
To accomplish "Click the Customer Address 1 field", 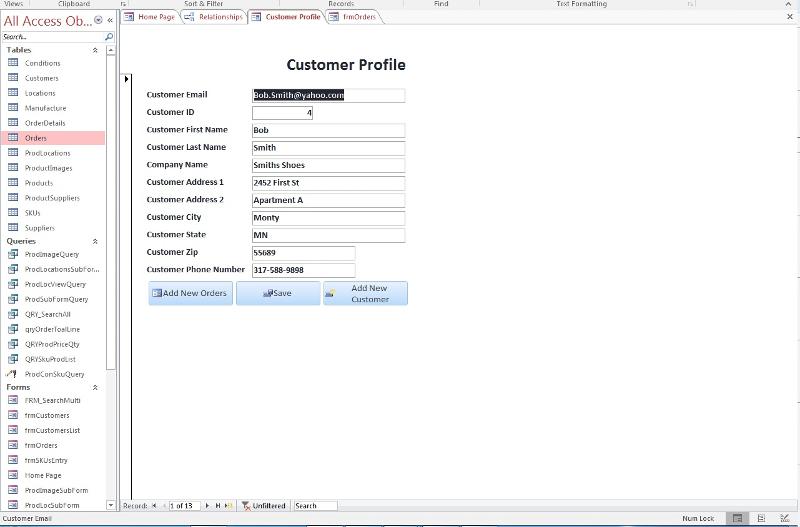I will tap(329, 183).
